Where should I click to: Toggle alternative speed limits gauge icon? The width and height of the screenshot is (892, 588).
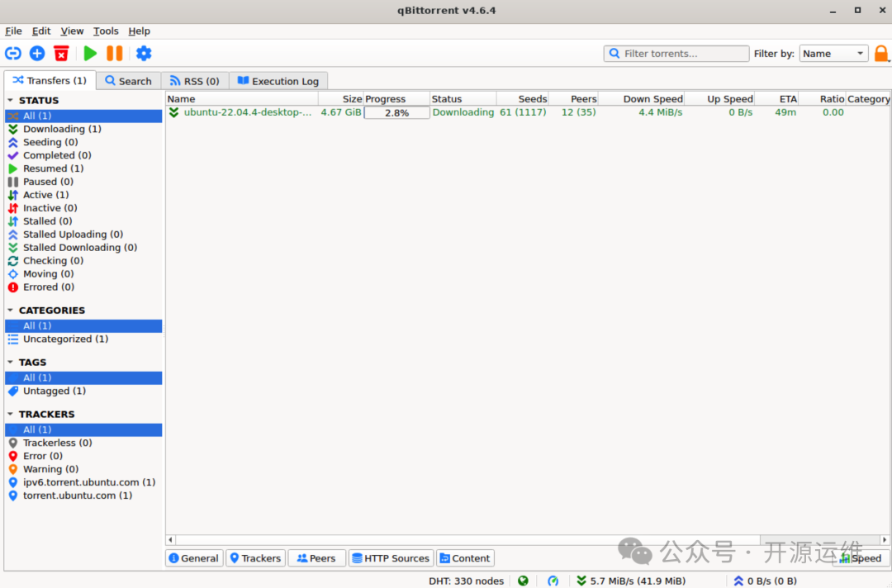click(x=553, y=581)
